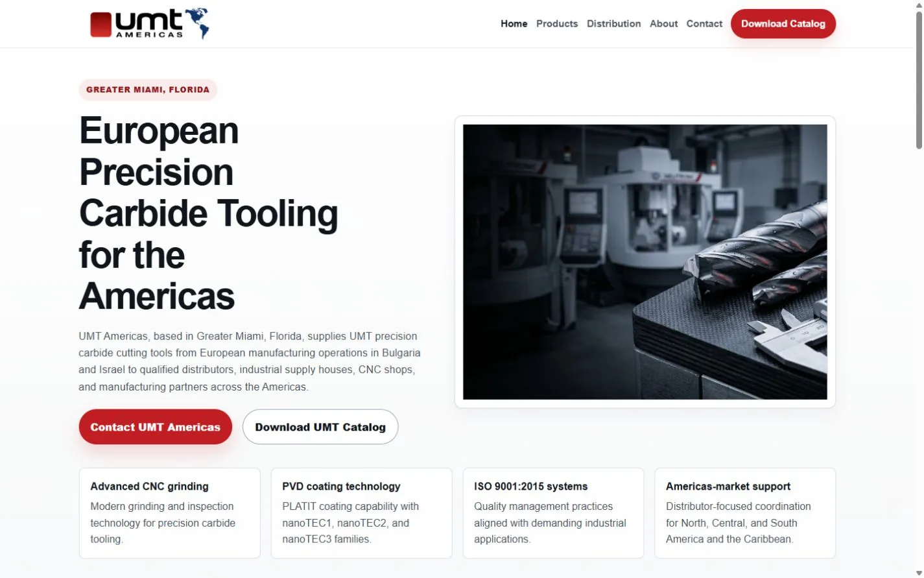Select the PVD coating technology card

pos(361,512)
